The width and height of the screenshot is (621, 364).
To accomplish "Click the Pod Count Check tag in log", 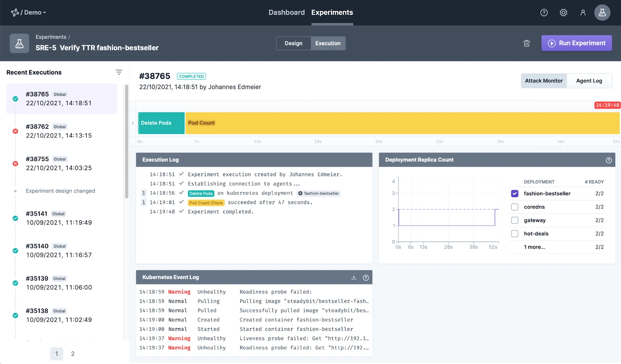I will tap(206, 203).
